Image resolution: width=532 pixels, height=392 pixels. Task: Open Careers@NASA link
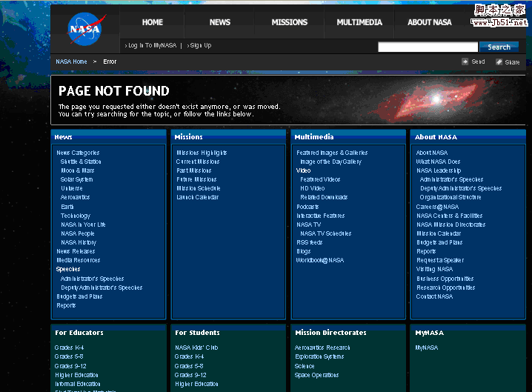(437, 207)
